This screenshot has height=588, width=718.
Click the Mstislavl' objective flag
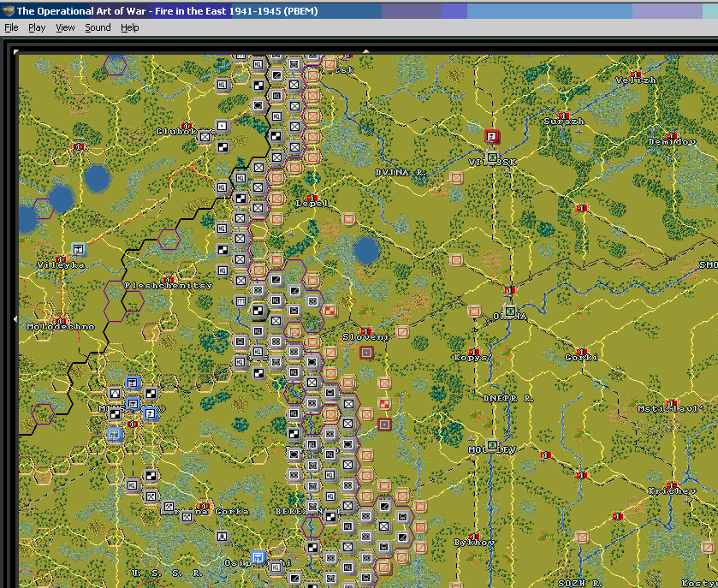671,403
